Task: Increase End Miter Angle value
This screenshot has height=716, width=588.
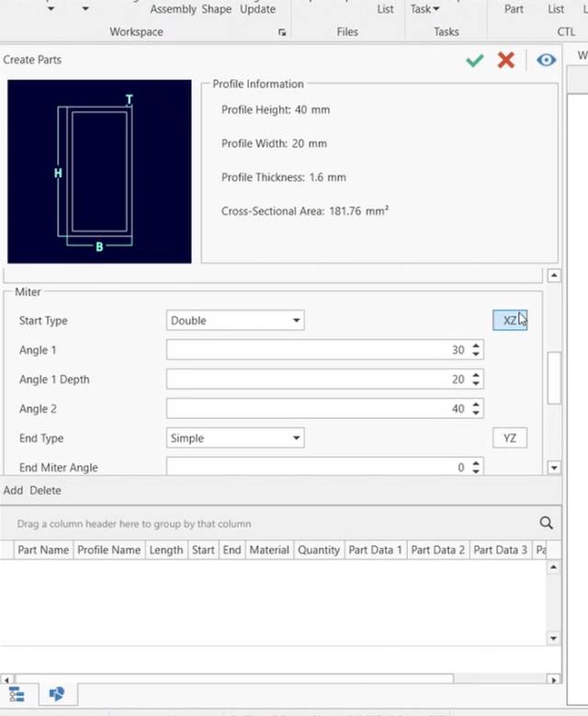Action: (476, 463)
